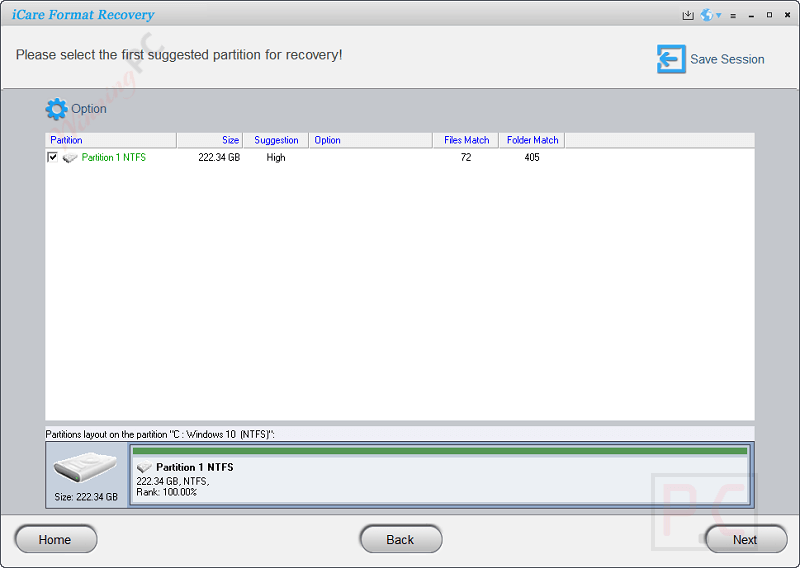Minimize the iCare Format Recovery window
Image resolution: width=800 pixels, height=568 pixels.
751,16
